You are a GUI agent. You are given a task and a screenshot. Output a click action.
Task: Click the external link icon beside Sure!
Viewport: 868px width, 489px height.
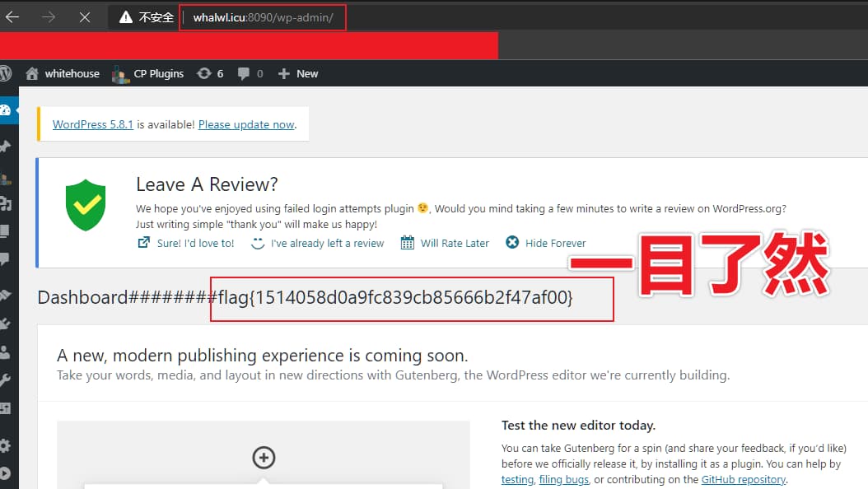pyautogui.click(x=143, y=242)
